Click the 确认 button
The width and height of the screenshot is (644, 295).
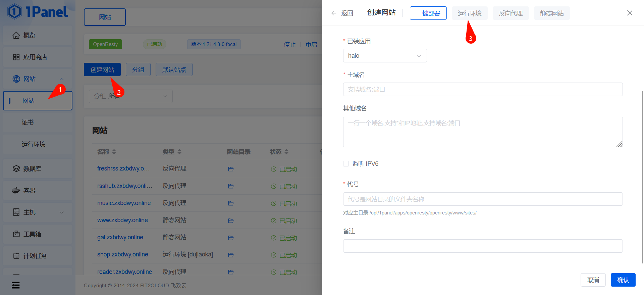(623, 280)
